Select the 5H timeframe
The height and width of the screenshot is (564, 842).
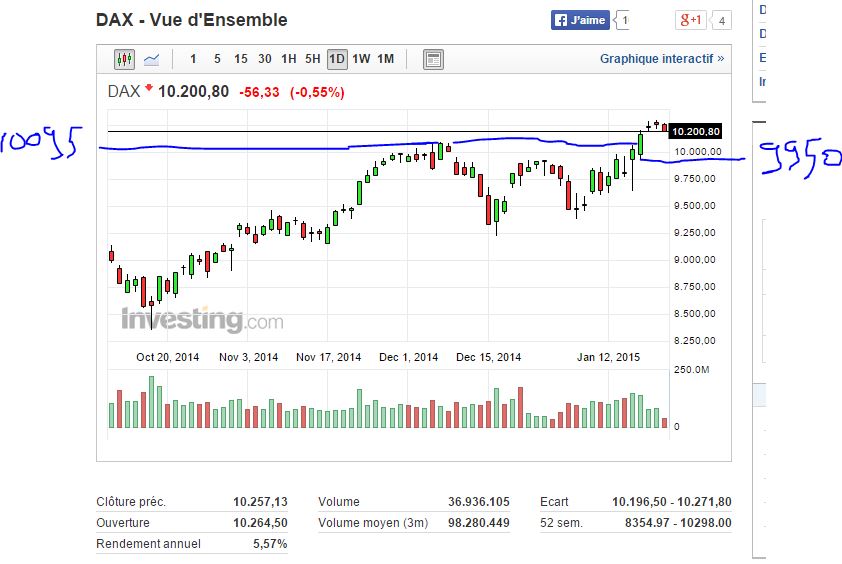click(x=313, y=59)
